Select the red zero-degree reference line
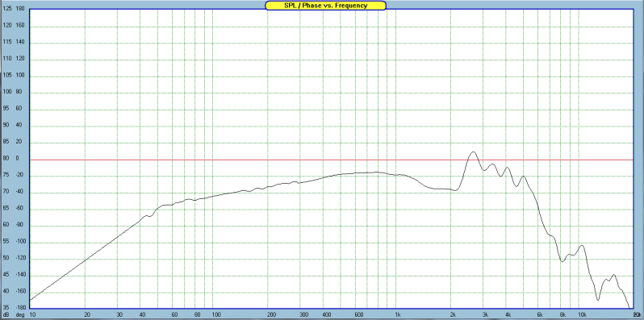This screenshot has height=320, width=644. point(331,160)
